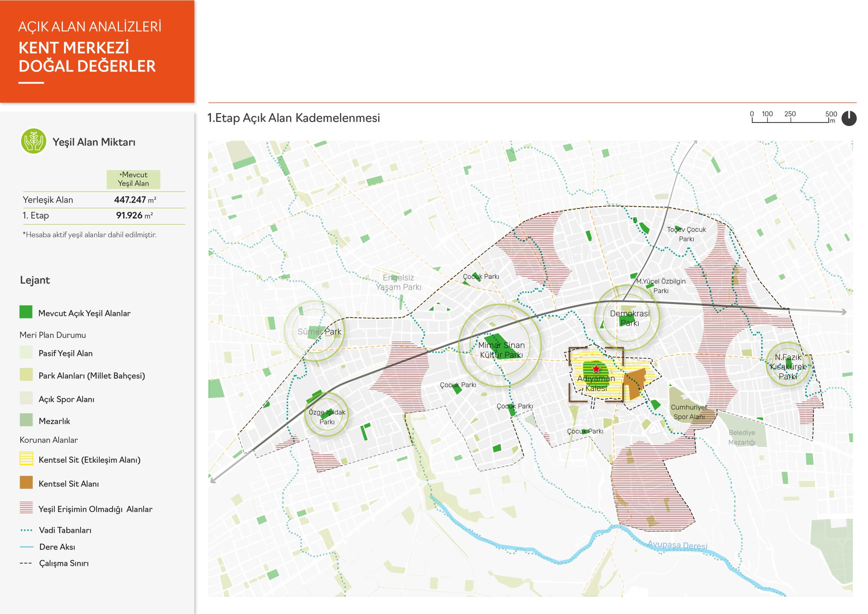Click the green hands-and-plant icon
The image size is (868, 614).
[x=34, y=141]
